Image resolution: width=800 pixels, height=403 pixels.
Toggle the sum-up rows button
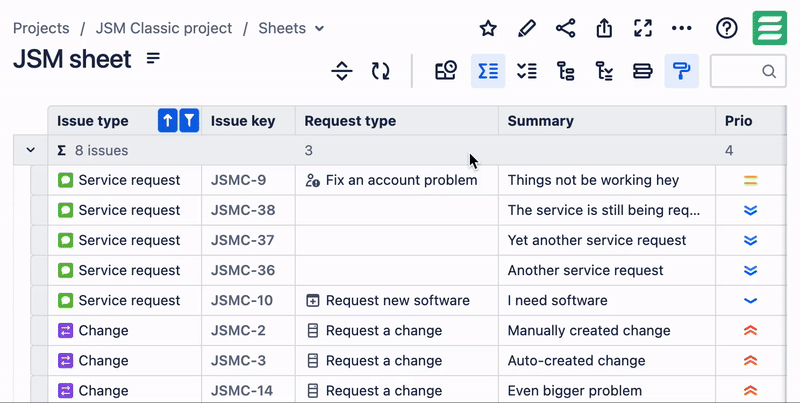[488, 71]
